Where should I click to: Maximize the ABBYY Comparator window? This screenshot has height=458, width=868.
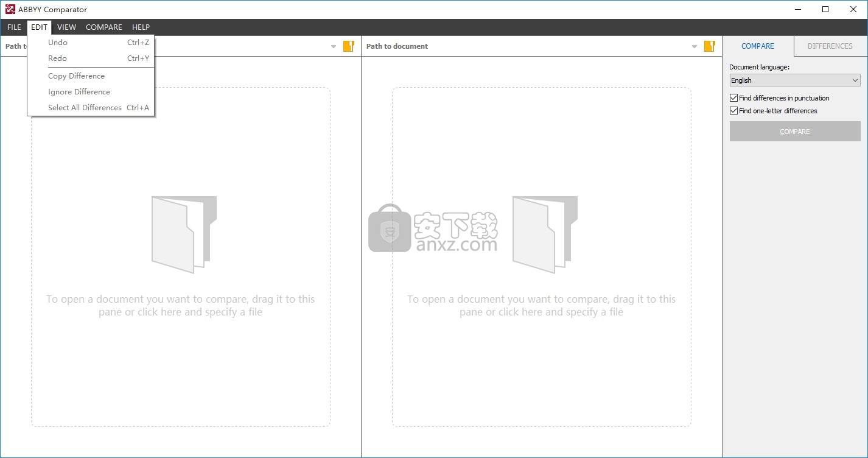pos(825,9)
